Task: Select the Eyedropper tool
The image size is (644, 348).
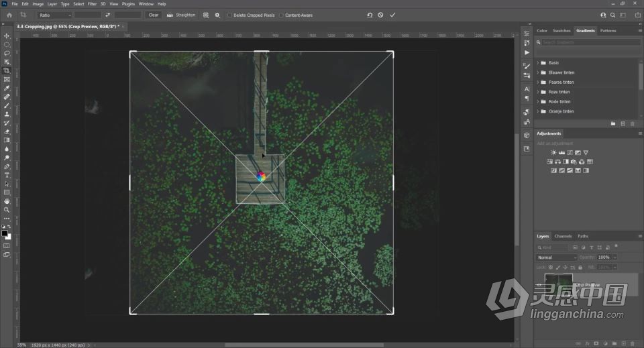Action: click(7, 89)
